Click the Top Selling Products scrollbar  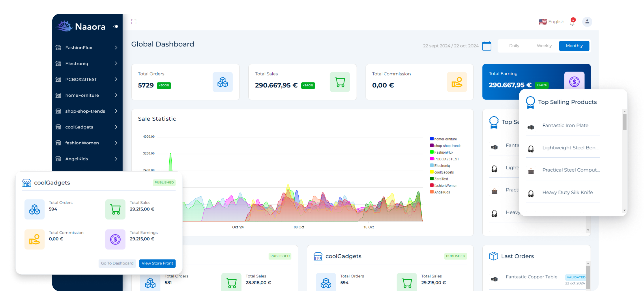pos(624,122)
